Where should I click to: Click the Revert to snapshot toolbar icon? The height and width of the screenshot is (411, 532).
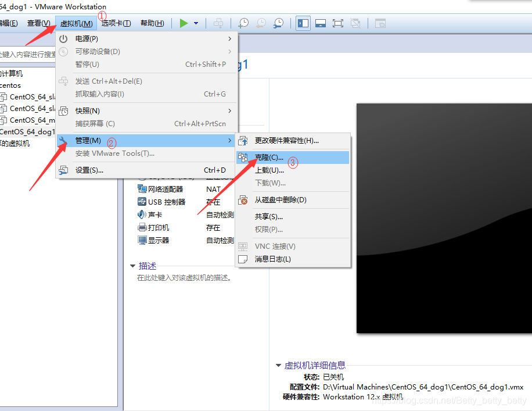[x=261, y=23]
